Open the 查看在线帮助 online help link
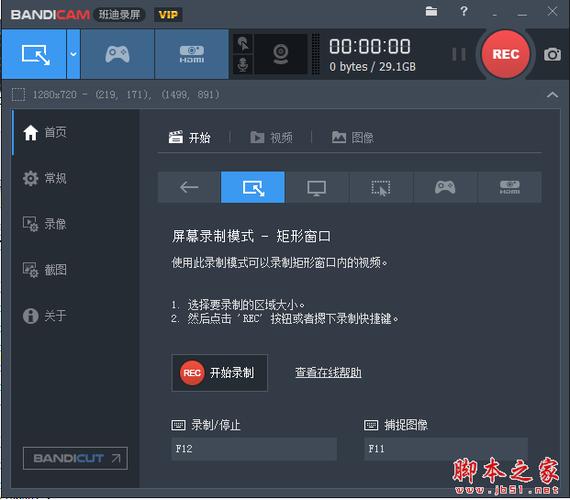The height and width of the screenshot is (500, 570). pos(328,372)
